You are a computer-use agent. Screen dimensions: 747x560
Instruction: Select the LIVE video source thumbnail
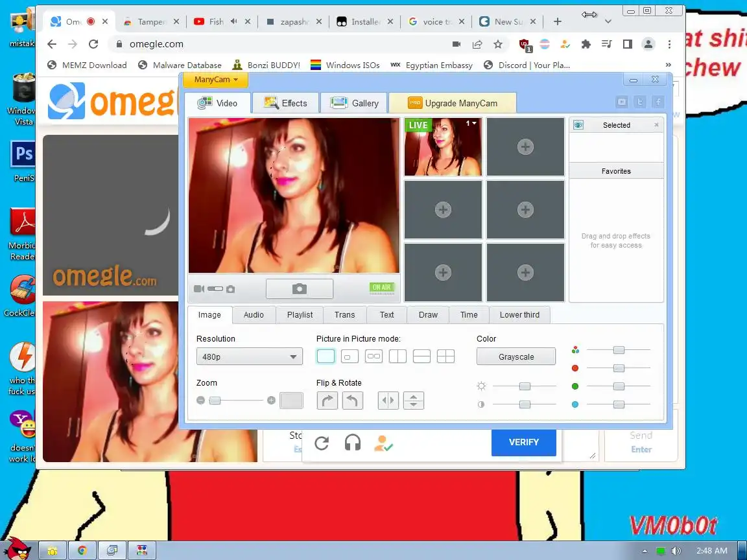[x=443, y=147]
